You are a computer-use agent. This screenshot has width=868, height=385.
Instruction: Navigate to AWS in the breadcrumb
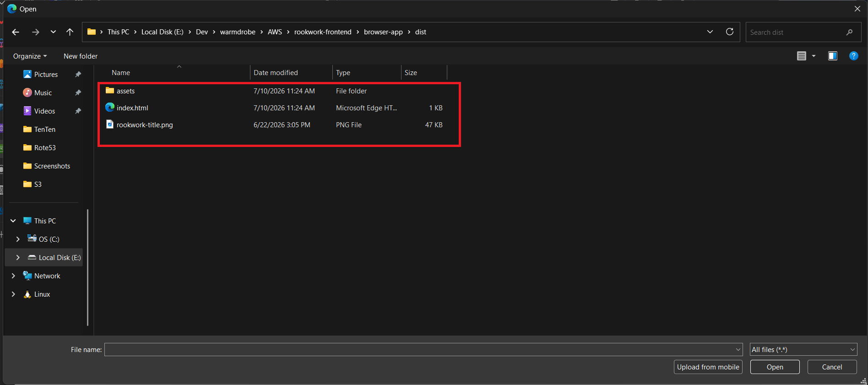pos(275,32)
